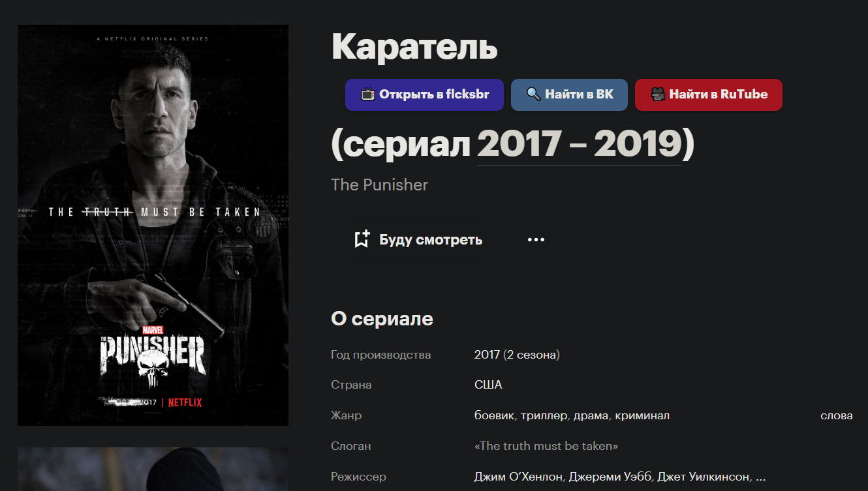This screenshot has width=868, height=491.
Task: Open the США country link
Action: coord(488,385)
